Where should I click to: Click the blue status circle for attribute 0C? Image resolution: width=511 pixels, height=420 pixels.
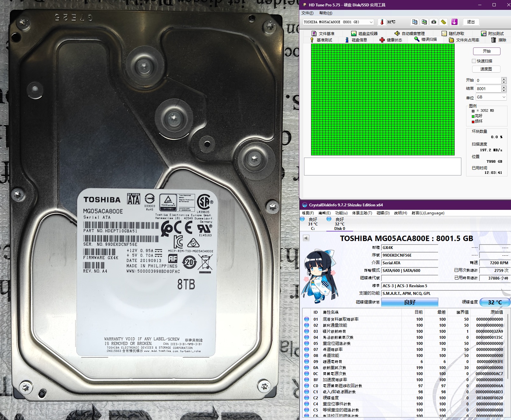(x=307, y=374)
